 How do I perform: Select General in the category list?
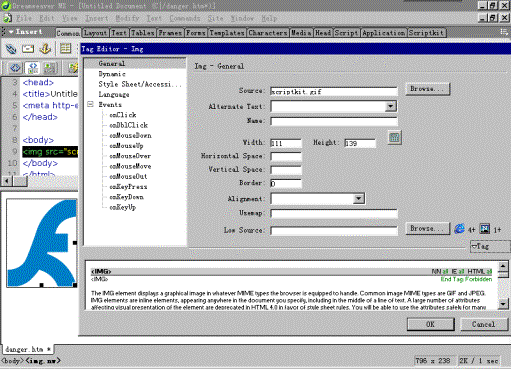point(112,63)
